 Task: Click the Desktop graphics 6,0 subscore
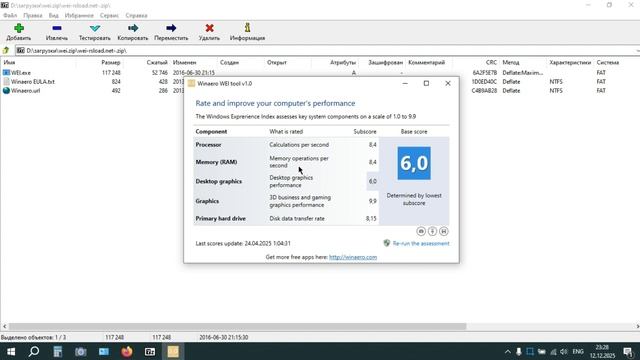pos(373,181)
